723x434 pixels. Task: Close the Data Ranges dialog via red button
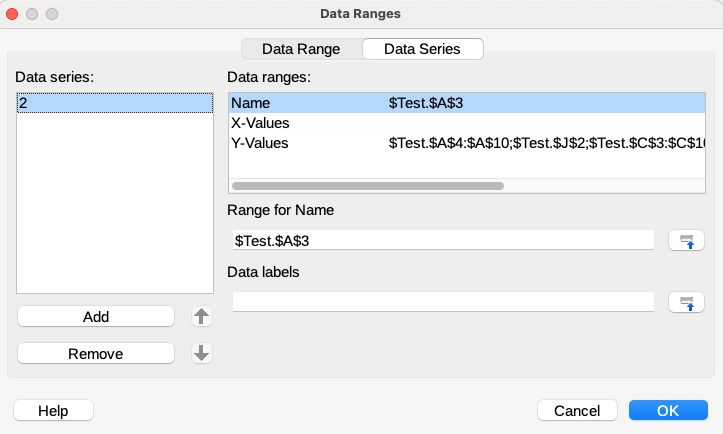coord(13,14)
